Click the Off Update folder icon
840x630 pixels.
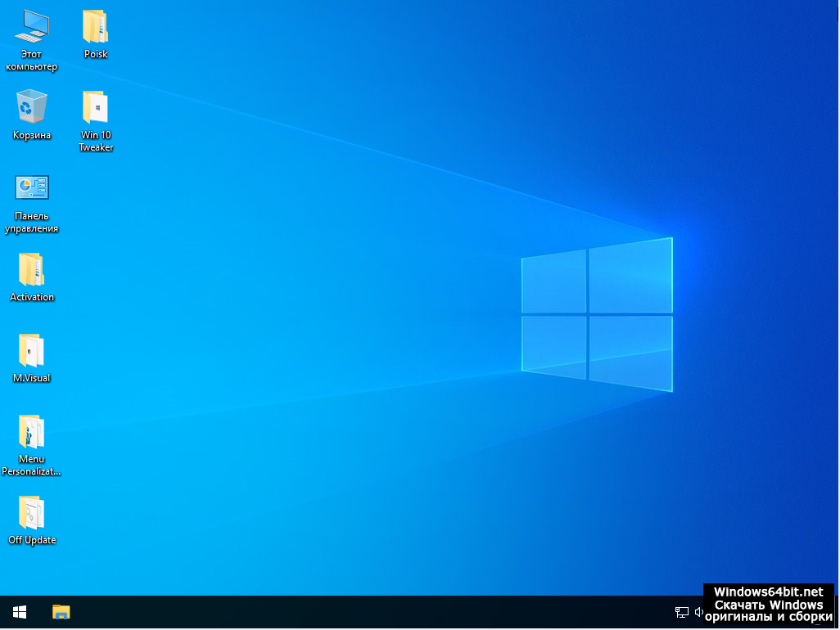pyautogui.click(x=32, y=512)
